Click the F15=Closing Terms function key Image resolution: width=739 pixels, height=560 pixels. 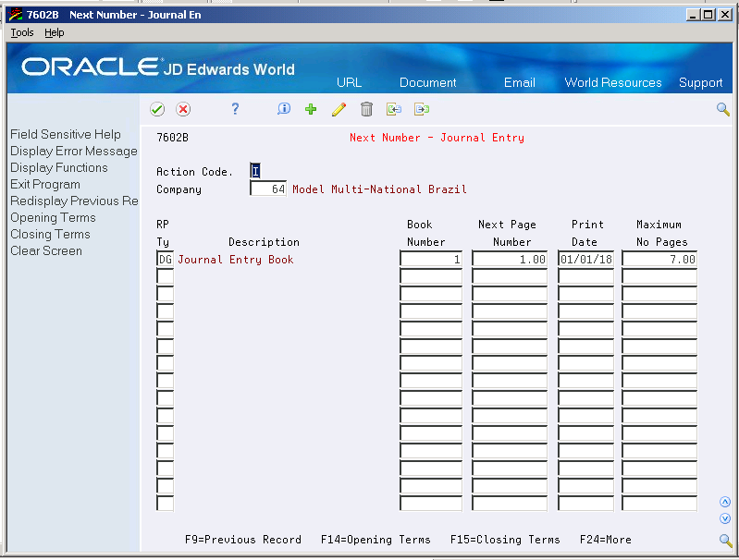pos(505,540)
